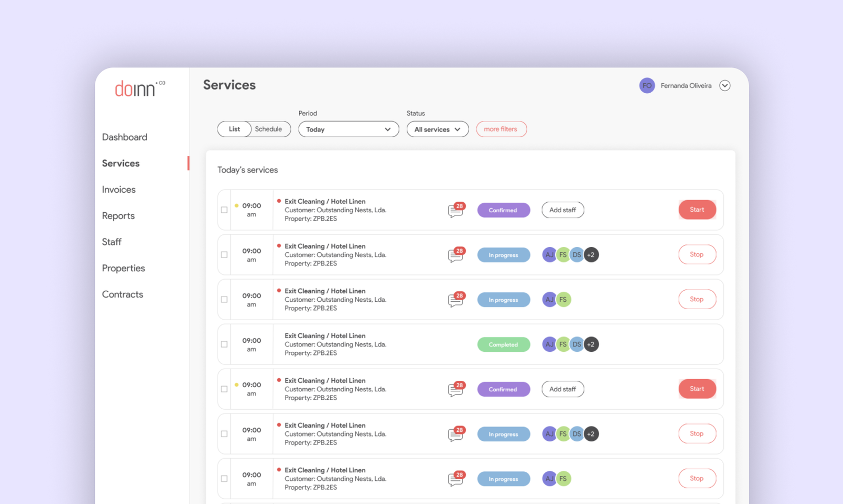Click Add staff in the first Confirmed row
Viewport: 843px width, 504px height.
pos(563,210)
